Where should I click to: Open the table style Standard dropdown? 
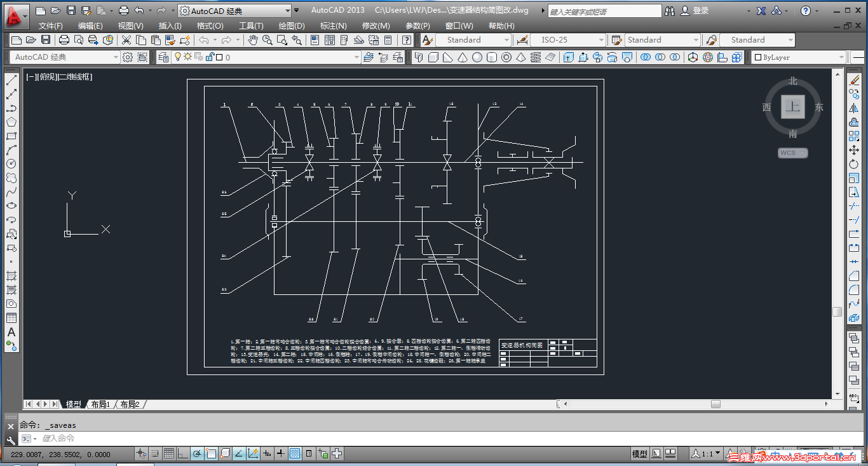662,40
